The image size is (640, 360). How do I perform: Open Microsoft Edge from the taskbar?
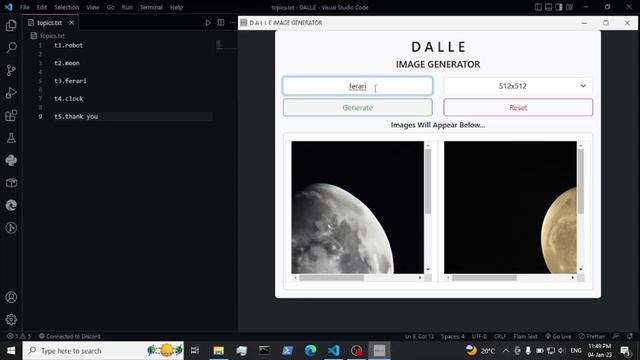pyautogui.click(x=311, y=351)
